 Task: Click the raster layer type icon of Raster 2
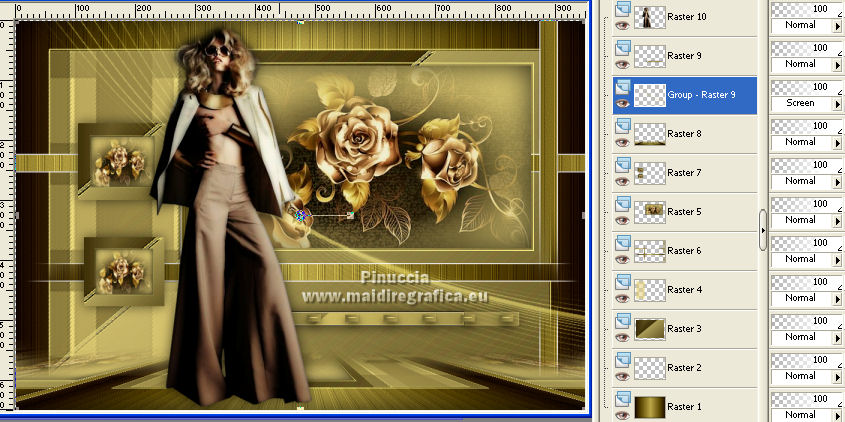623,359
